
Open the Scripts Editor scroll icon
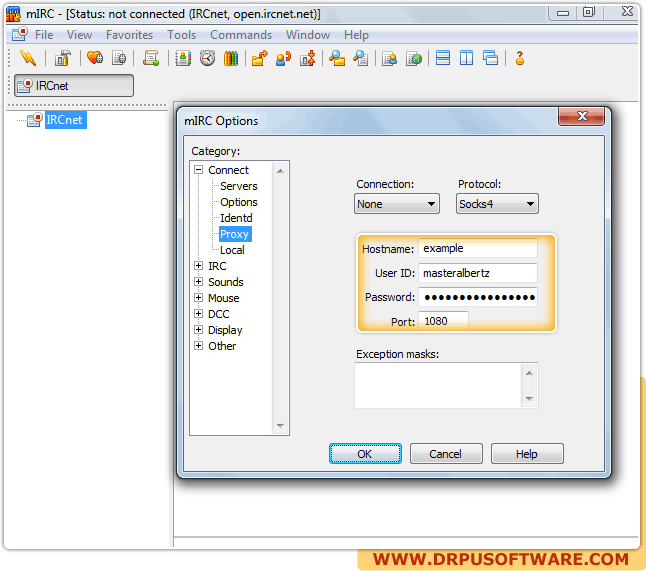[151, 58]
